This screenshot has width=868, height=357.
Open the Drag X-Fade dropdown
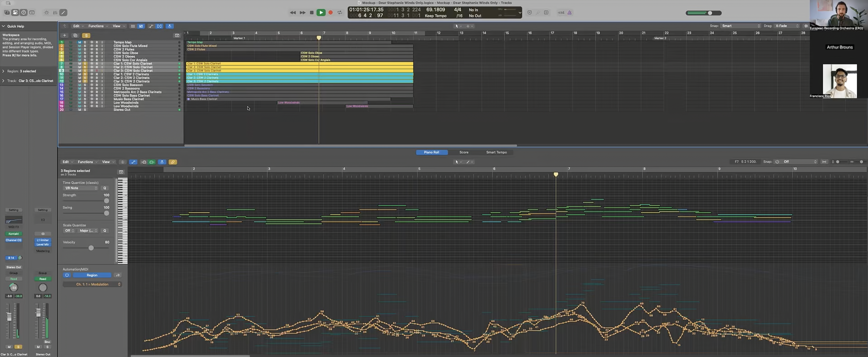tap(787, 26)
